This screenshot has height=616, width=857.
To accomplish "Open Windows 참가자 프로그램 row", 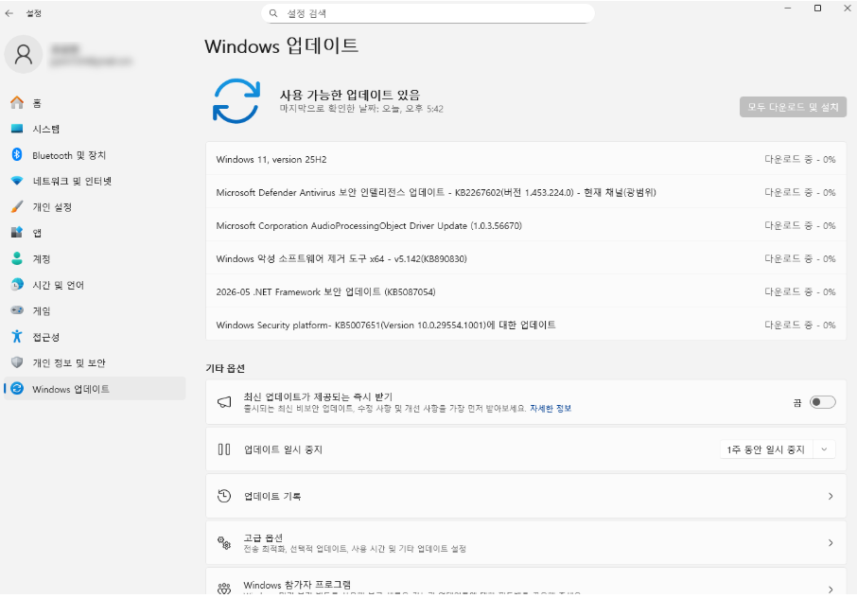I will point(526,582).
